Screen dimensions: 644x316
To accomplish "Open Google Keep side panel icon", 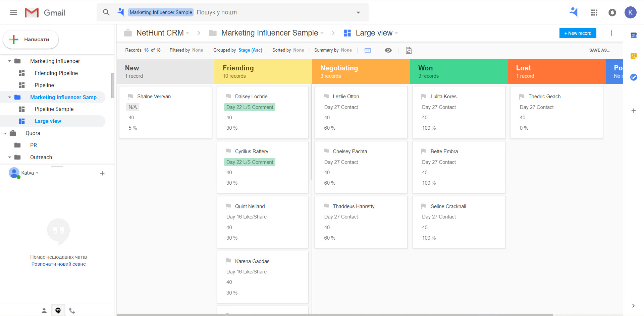I will pyautogui.click(x=634, y=56).
